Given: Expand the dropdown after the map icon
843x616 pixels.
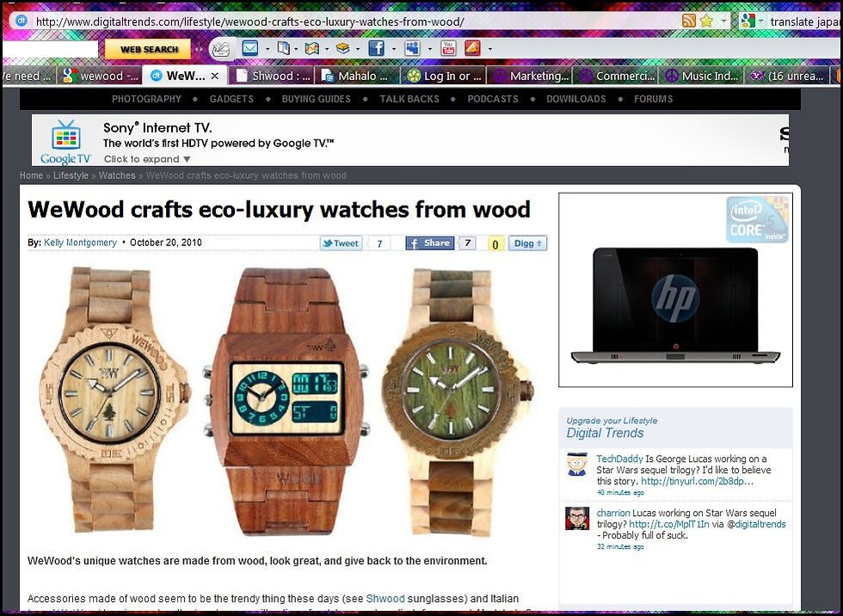Looking at the screenshot, I should coord(327,49).
